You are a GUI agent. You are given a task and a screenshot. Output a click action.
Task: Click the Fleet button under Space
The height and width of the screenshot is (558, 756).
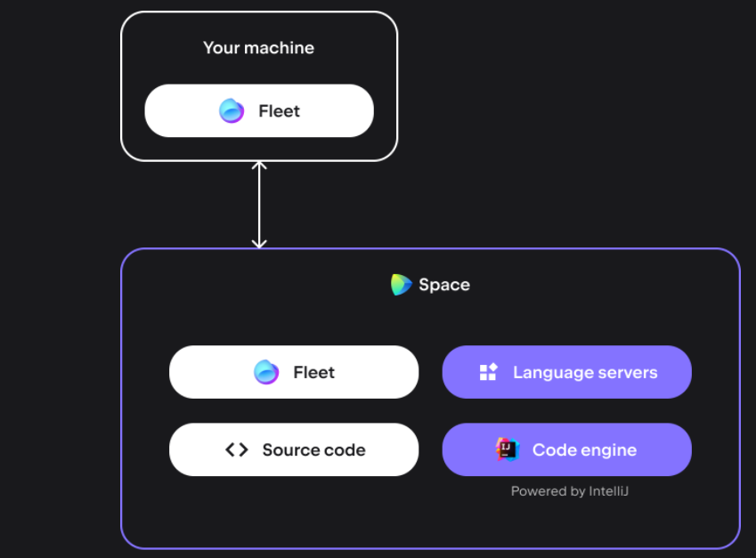click(294, 372)
